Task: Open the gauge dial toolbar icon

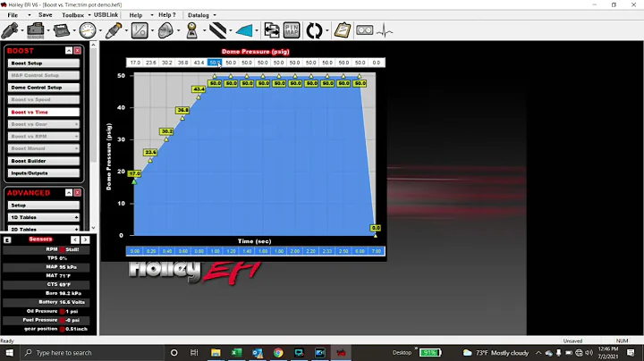Action: pos(88,30)
